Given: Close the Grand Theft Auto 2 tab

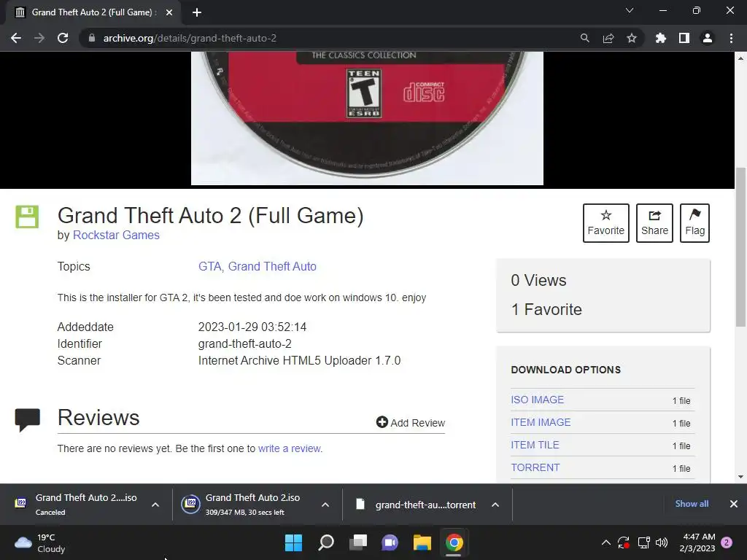Looking at the screenshot, I should 169,12.
